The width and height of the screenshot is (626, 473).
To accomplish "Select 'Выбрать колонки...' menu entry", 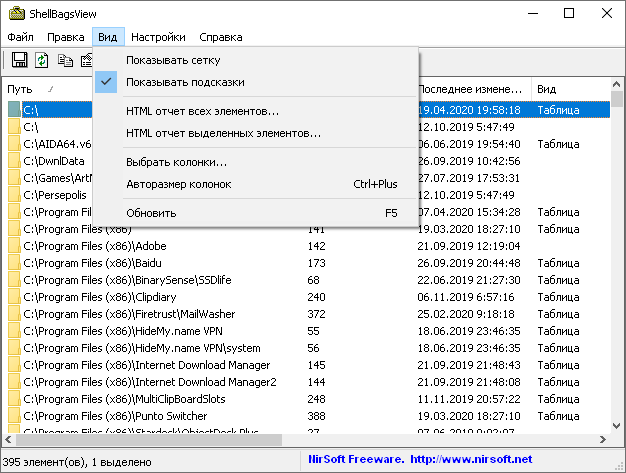I will [256, 162].
